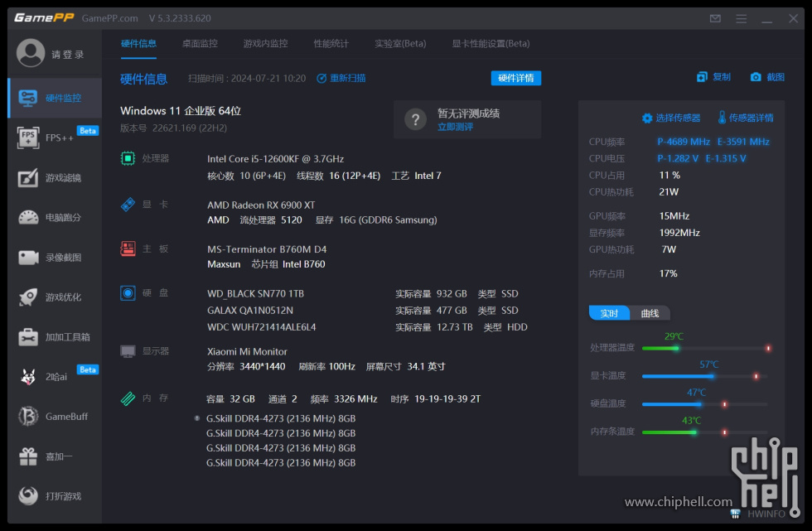
Task: Click the 硬盘 disk icon
Action: tap(128, 293)
